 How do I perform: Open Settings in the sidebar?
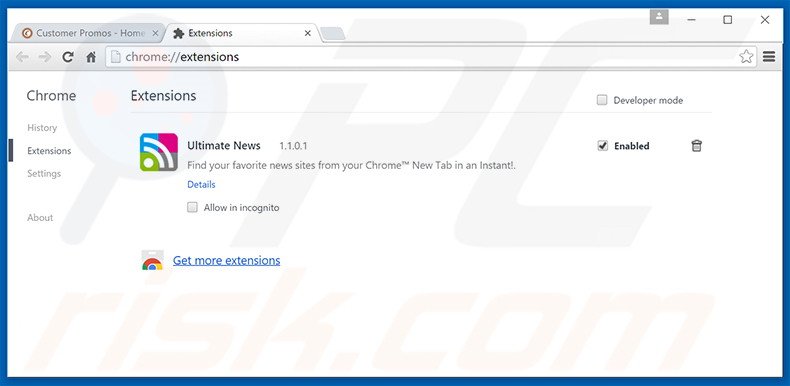pos(44,173)
